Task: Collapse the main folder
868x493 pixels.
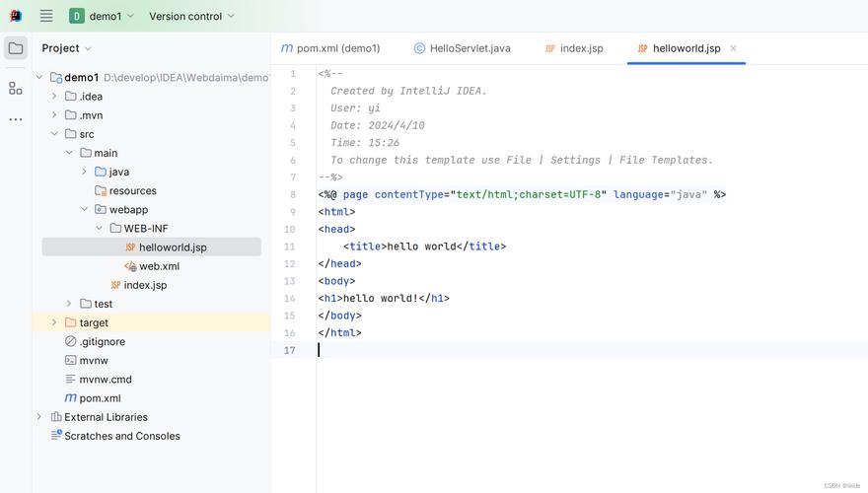Action: point(69,153)
